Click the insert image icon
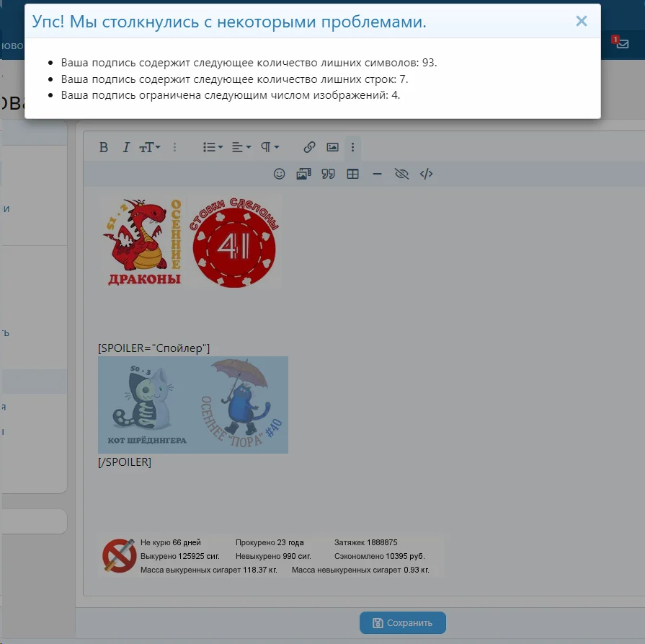Viewport: 645px width, 644px height. coord(332,147)
